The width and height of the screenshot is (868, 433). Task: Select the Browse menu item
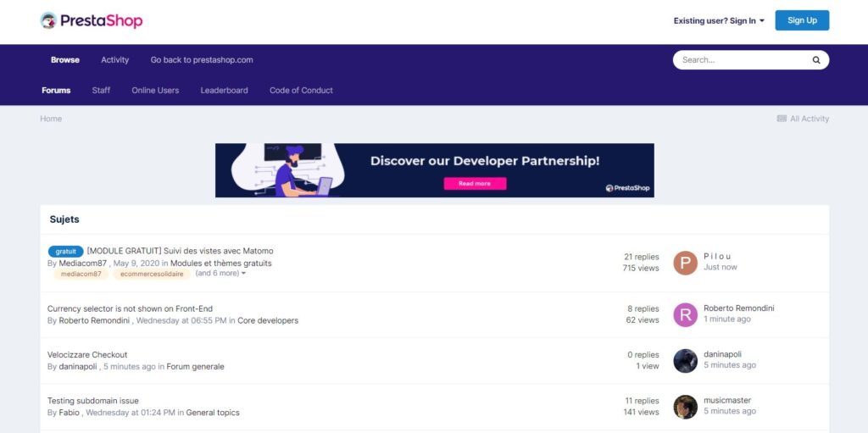pos(65,60)
